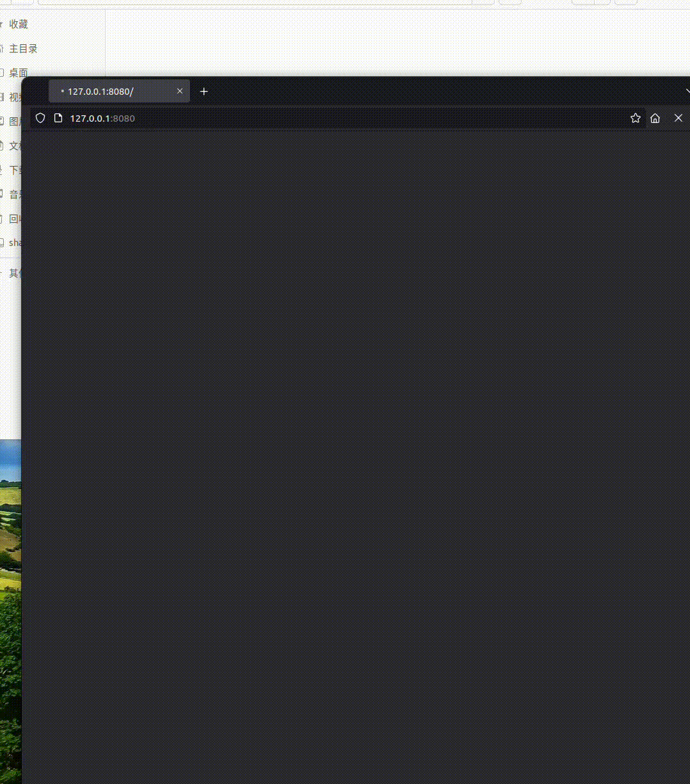
Task: Open the 桌面 (Desktop) folder
Action: pos(19,72)
